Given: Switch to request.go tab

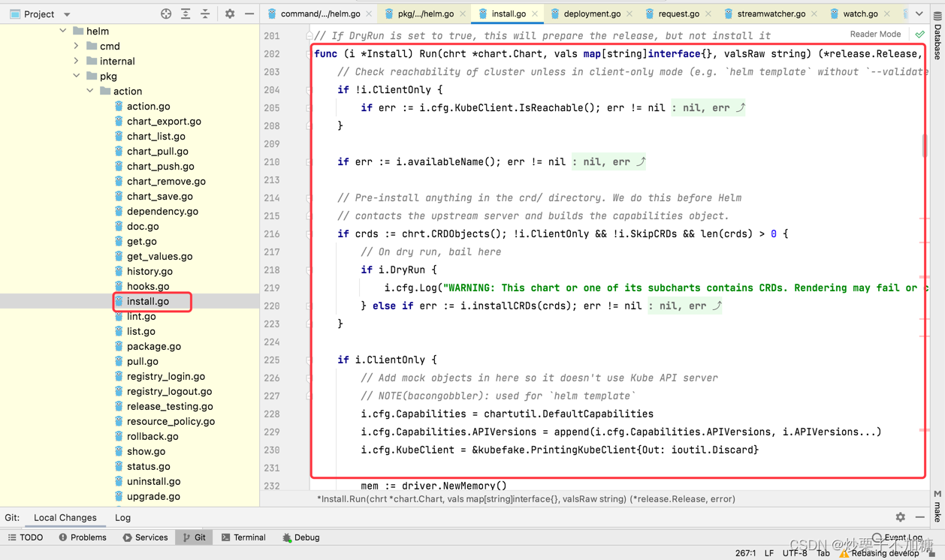Looking at the screenshot, I should pos(678,14).
